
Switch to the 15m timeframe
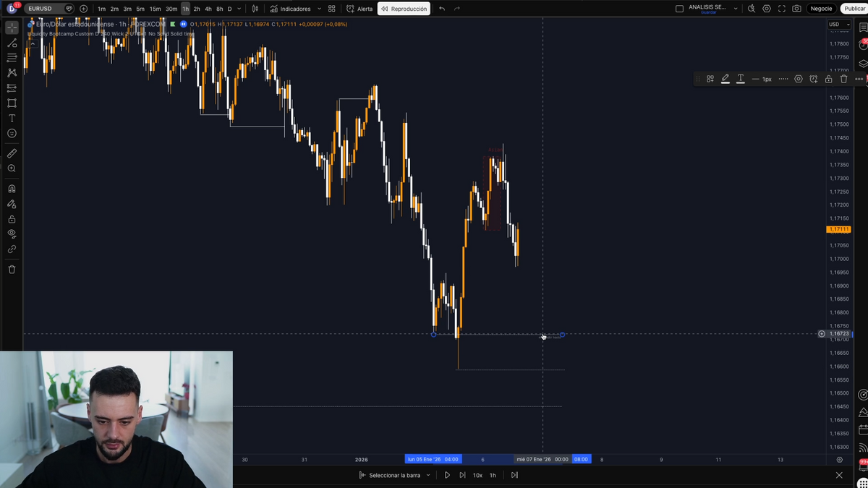pos(155,9)
